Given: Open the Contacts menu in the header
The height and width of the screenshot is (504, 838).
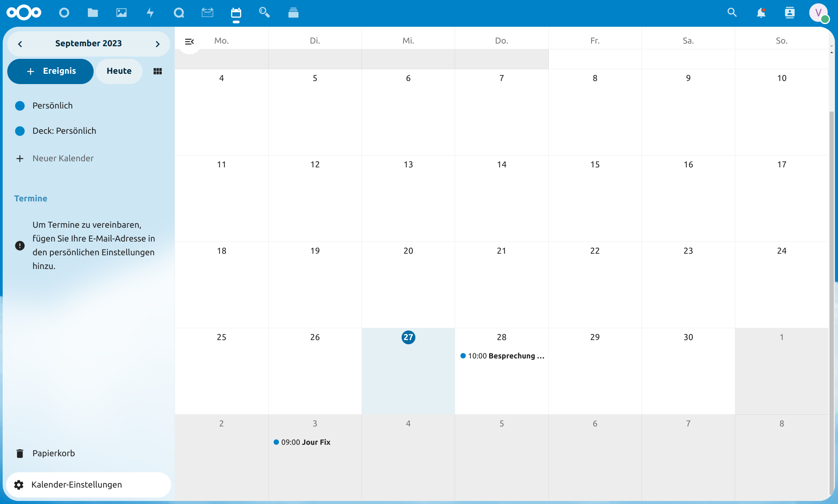Looking at the screenshot, I should (789, 13).
